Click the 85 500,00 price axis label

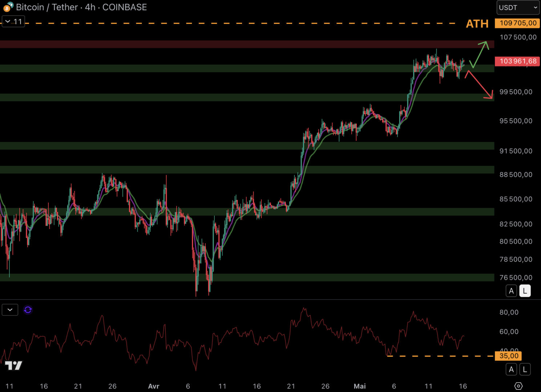pyautogui.click(x=516, y=199)
